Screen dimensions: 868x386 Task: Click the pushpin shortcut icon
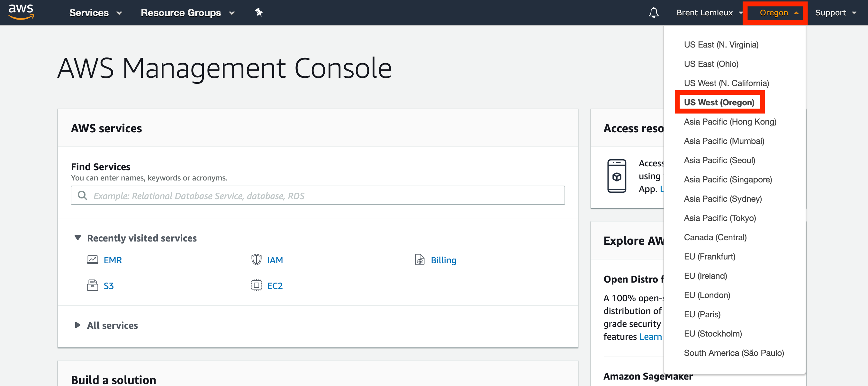[x=258, y=13]
